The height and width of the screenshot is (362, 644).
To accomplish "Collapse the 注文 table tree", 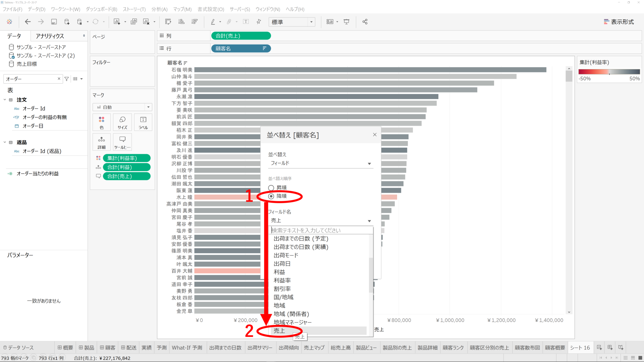I will click(5, 100).
